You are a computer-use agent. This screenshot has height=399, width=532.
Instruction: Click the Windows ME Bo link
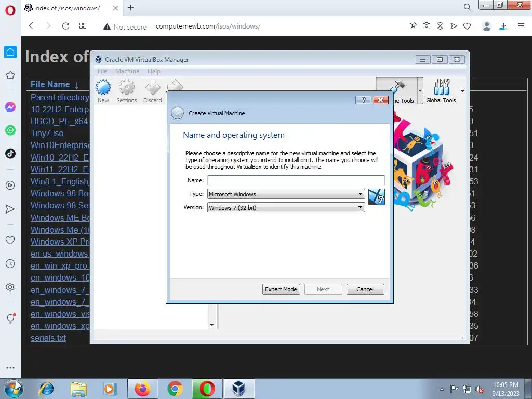60,218
